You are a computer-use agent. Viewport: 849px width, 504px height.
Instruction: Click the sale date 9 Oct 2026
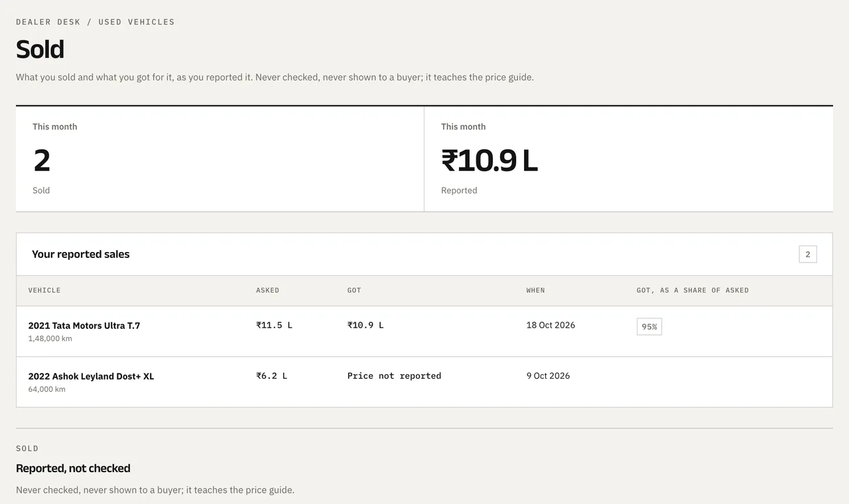coord(549,375)
